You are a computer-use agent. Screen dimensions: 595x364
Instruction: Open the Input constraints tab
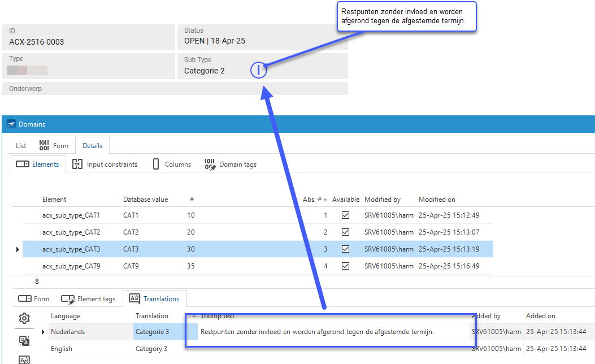105,164
